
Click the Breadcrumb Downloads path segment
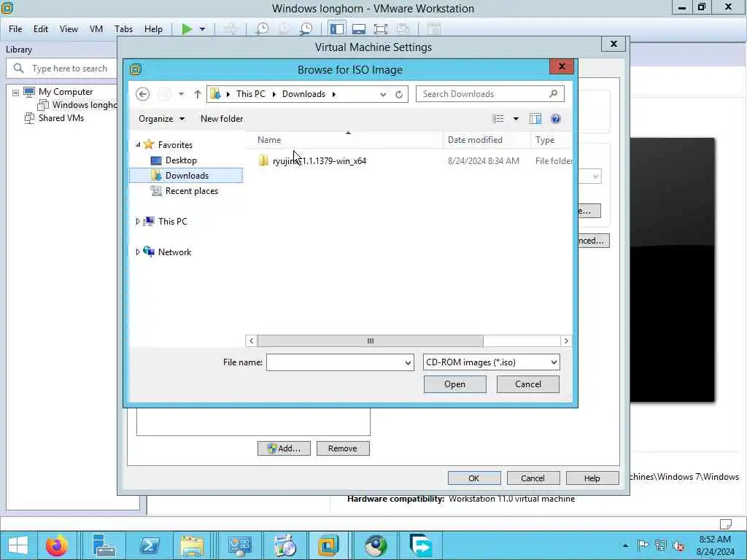point(303,94)
